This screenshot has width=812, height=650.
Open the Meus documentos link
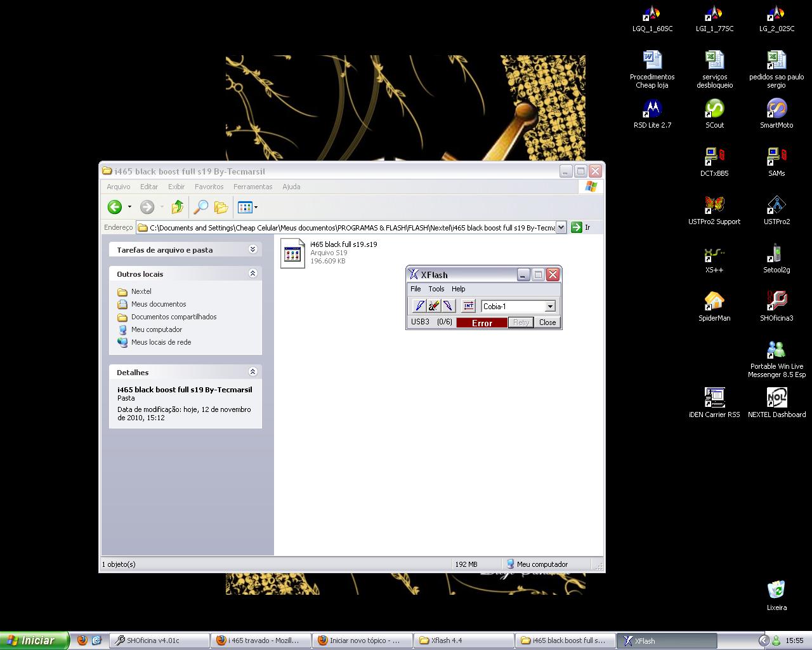(x=159, y=304)
